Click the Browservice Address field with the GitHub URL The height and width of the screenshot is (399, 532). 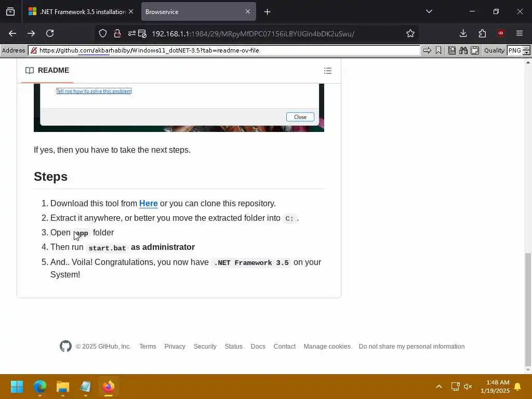point(224,50)
